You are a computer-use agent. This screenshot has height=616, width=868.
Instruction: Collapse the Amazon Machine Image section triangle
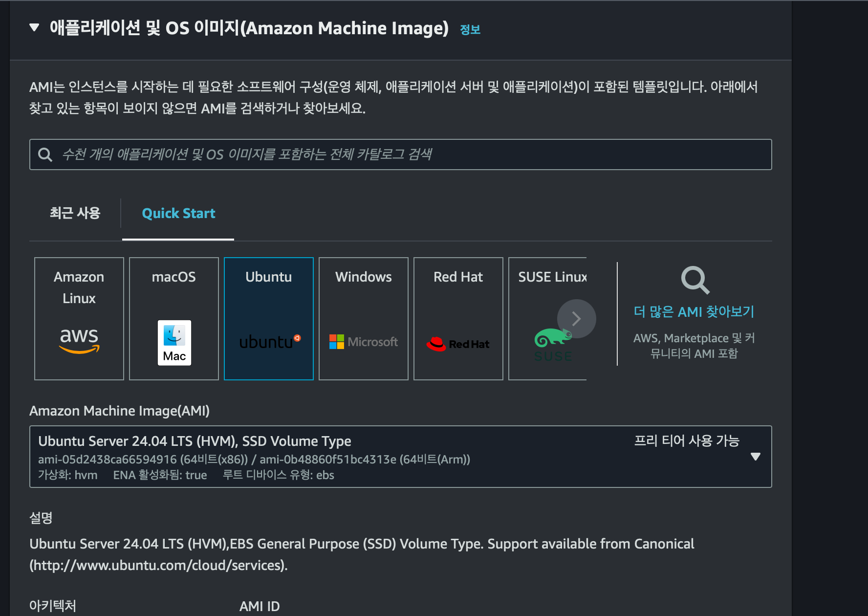point(34,27)
